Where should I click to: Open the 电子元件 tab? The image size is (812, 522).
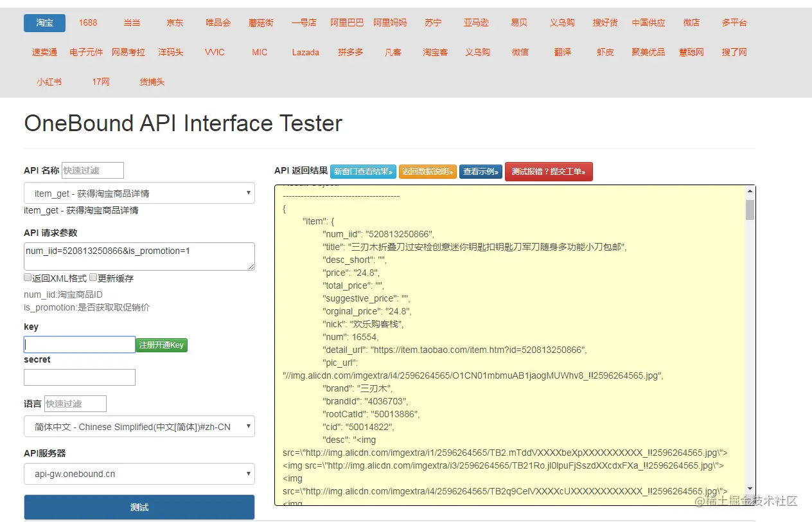pos(86,52)
